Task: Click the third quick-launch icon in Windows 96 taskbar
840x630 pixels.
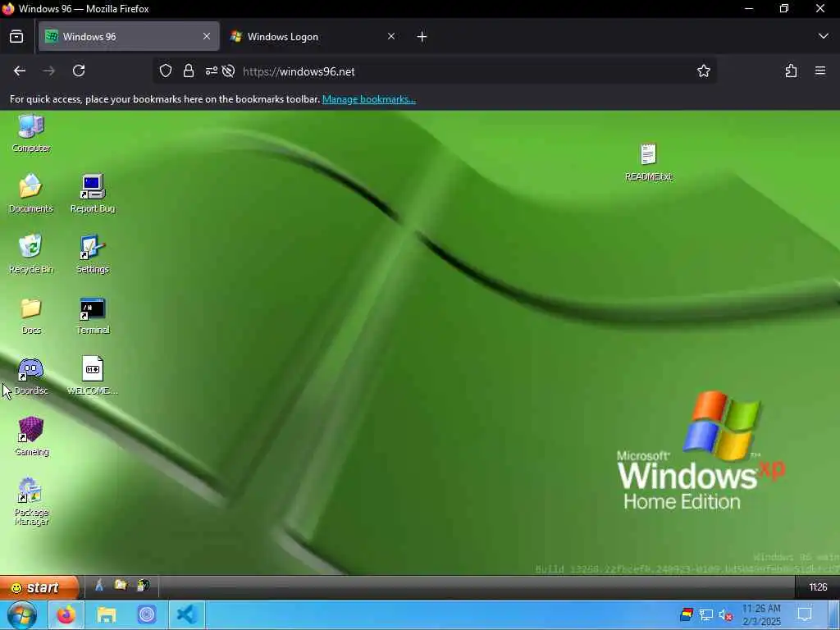Action: click(x=143, y=586)
